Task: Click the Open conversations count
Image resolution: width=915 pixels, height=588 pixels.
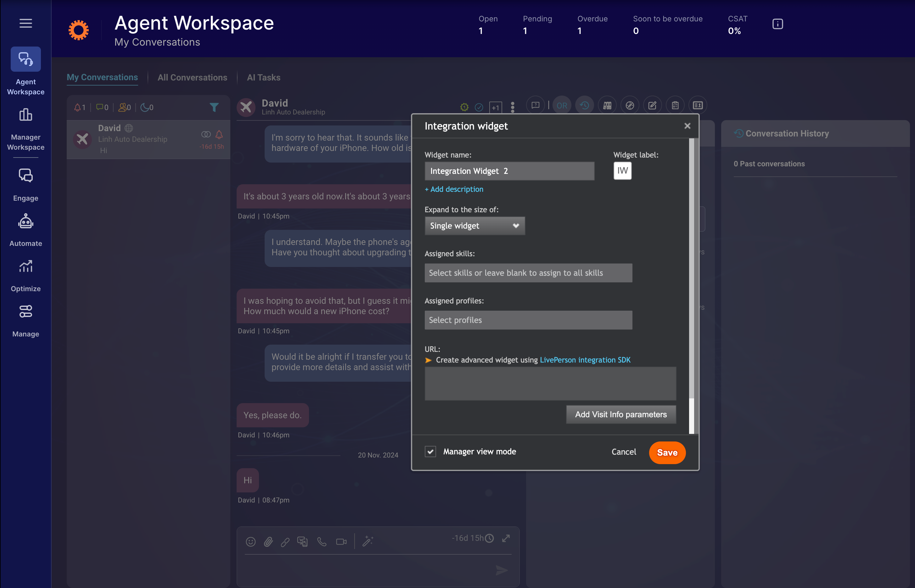Action: [x=488, y=25]
